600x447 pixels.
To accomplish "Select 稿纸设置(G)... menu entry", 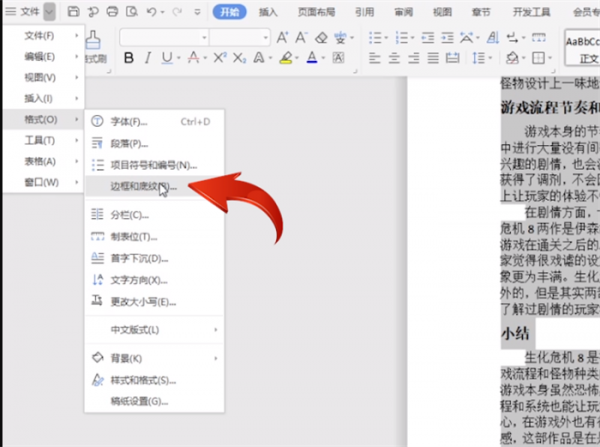I will (154, 401).
